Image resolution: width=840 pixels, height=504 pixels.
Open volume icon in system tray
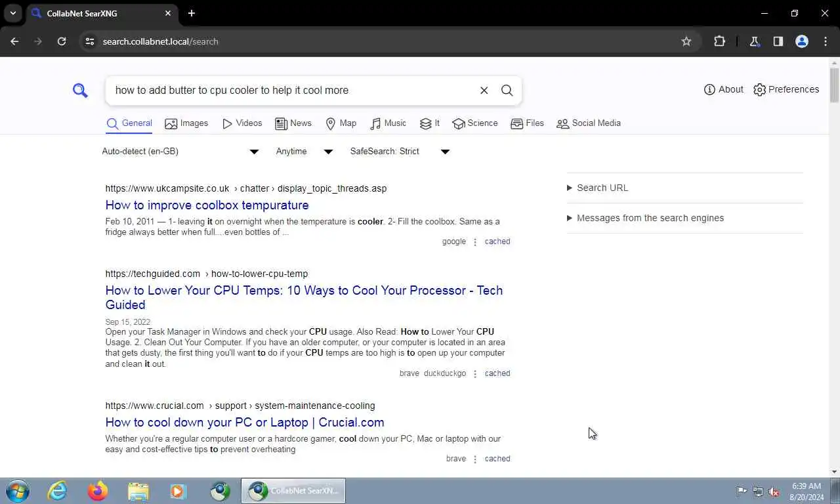click(x=774, y=492)
